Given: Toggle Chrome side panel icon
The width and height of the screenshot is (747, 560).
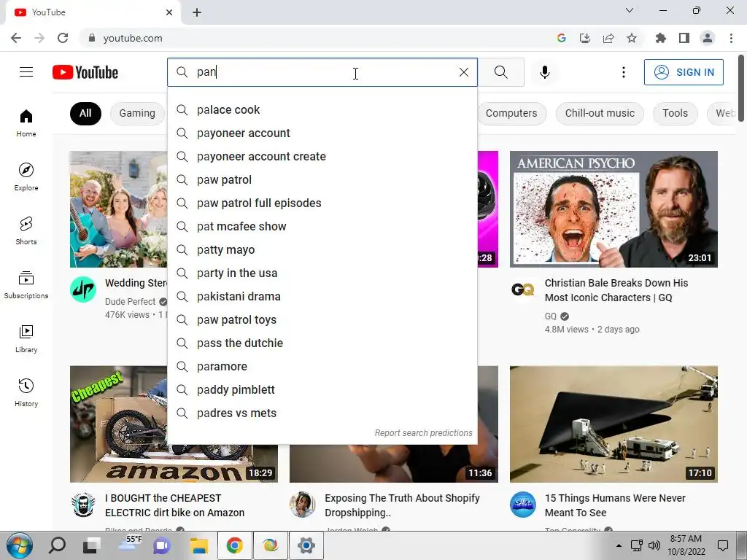Looking at the screenshot, I should coord(684,38).
